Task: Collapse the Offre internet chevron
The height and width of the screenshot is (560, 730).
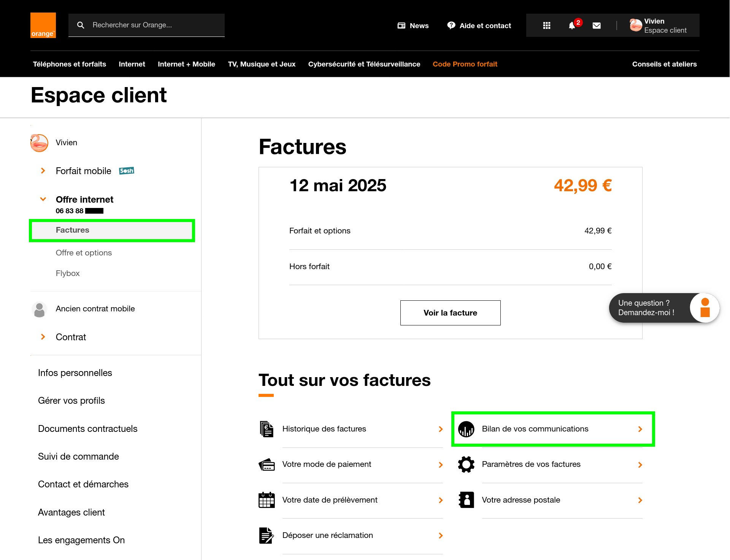Action: tap(43, 199)
